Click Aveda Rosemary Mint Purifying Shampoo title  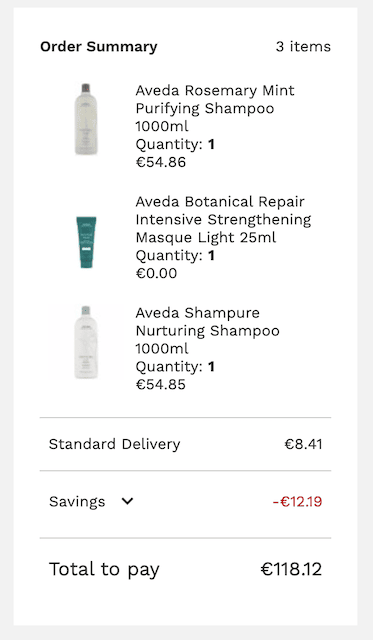[x=215, y=108]
